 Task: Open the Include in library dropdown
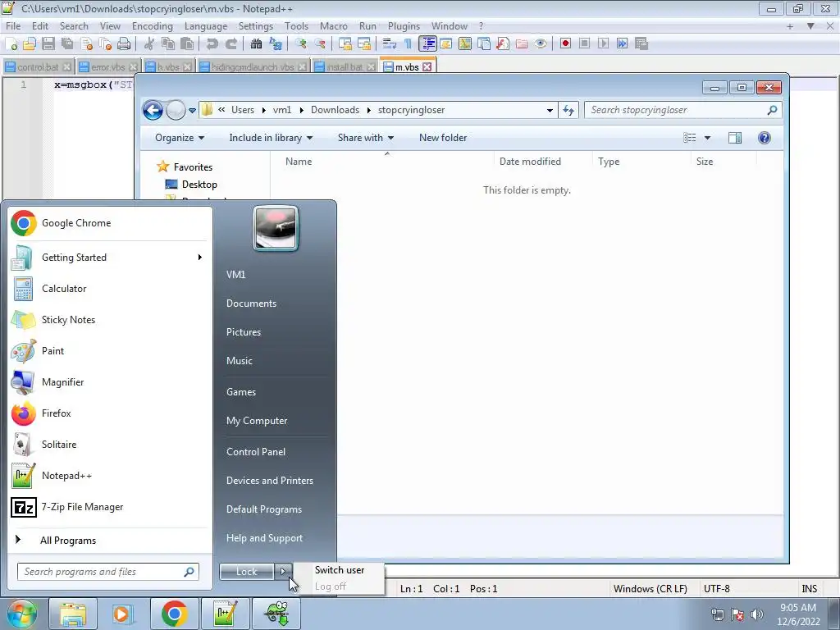271,138
